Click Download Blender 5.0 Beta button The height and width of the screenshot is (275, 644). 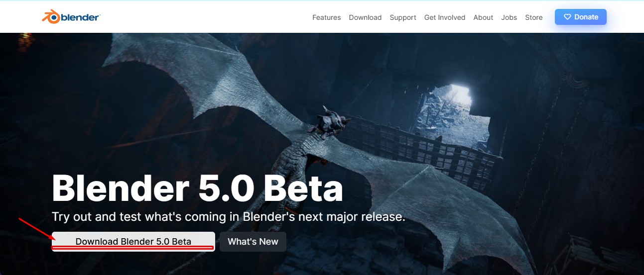[x=133, y=241]
